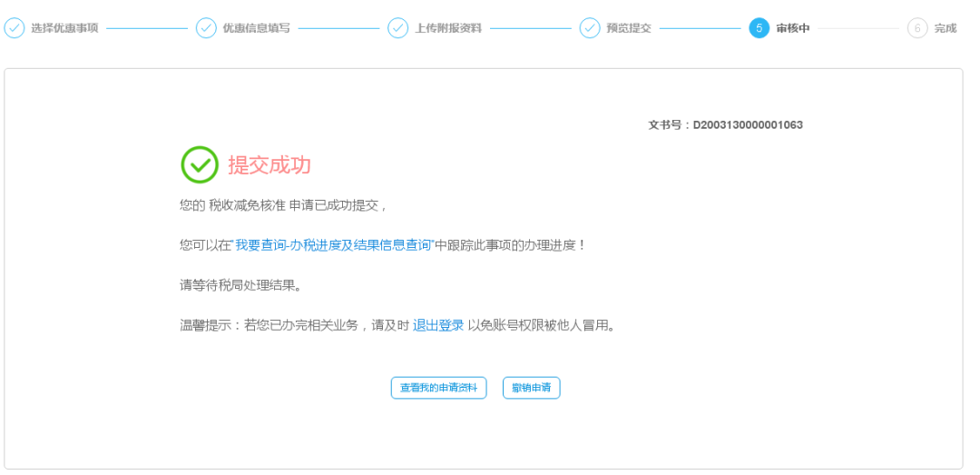
Task: Click the 完成 final step label
Action: [946, 28]
